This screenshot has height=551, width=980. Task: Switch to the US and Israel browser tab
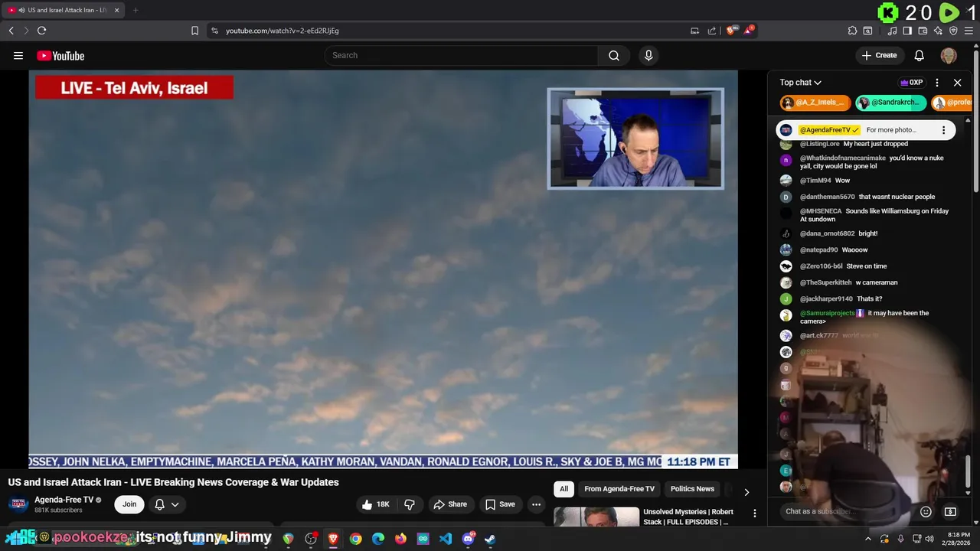[x=63, y=10]
